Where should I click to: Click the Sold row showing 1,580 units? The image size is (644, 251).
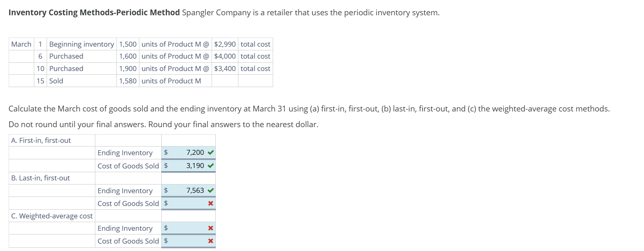(56, 81)
